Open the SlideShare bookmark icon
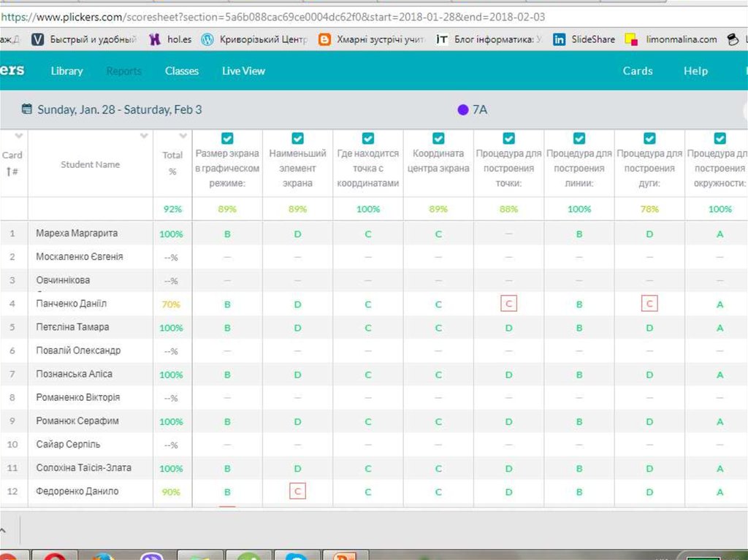748x560 pixels. click(x=560, y=39)
